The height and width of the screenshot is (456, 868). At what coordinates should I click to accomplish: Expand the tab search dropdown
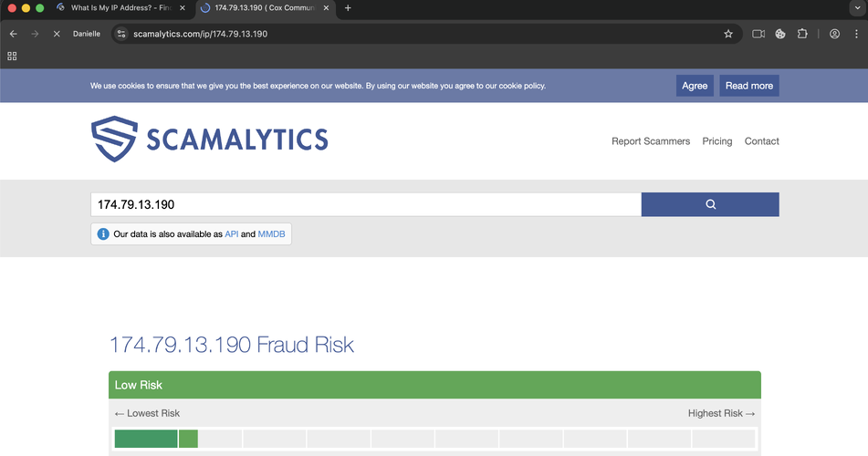pyautogui.click(x=857, y=7)
